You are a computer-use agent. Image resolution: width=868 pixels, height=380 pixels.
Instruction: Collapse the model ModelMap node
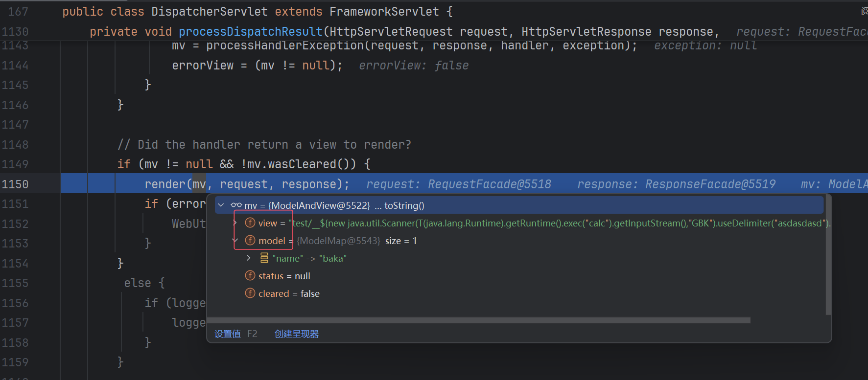(x=235, y=241)
